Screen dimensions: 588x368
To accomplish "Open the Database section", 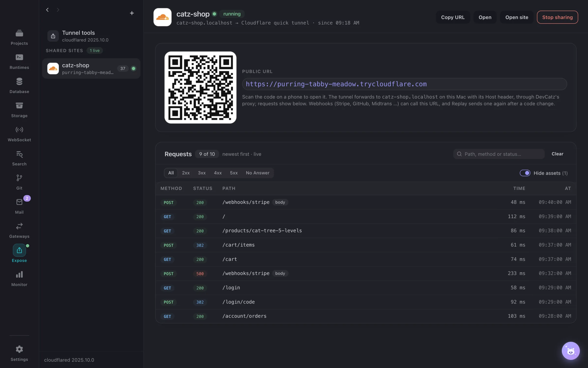I will (x=19, y=85).
